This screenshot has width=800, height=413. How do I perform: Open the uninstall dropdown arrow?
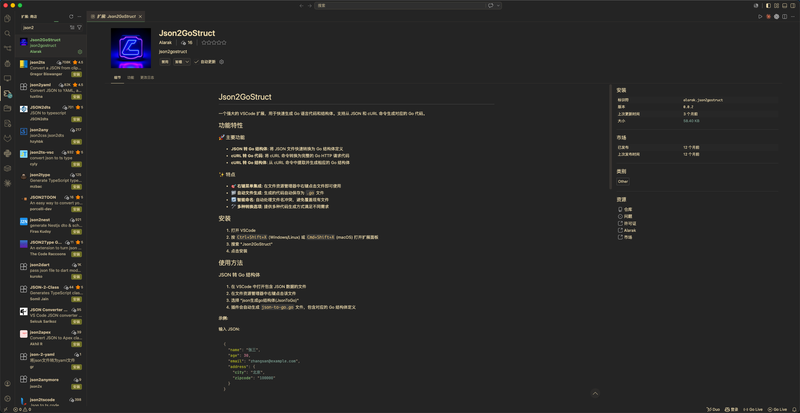point(187,62)
